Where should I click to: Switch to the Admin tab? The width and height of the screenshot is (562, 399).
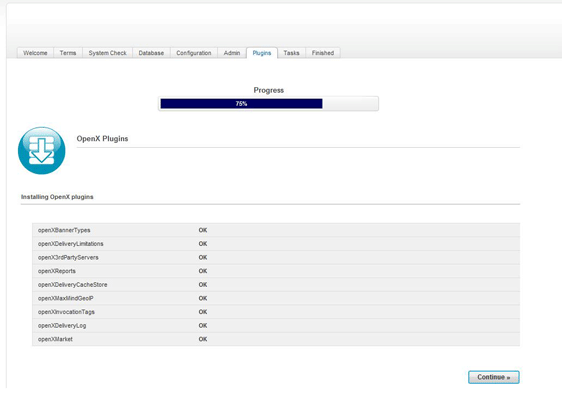232,53
